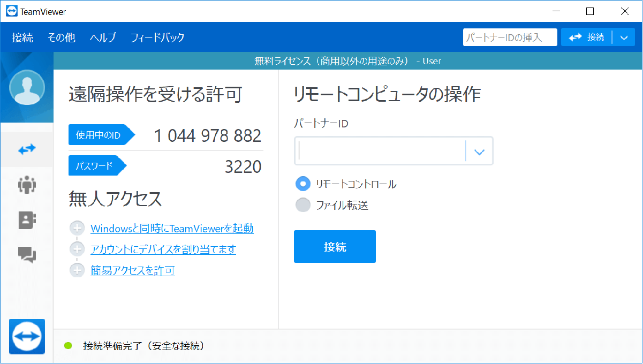This screenshot has height=364, width=643.
Task: Click the green connection status indicator
Action: (x=68, y=346)
